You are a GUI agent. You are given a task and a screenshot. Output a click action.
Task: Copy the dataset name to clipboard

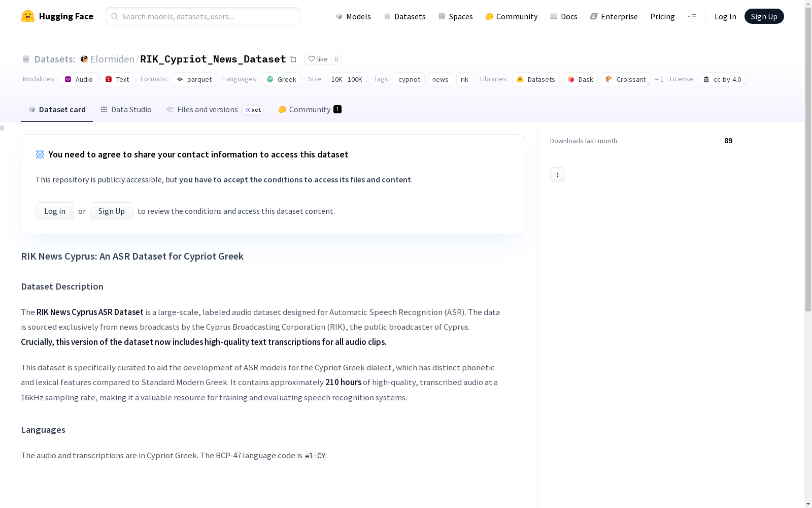pos(293,59)
